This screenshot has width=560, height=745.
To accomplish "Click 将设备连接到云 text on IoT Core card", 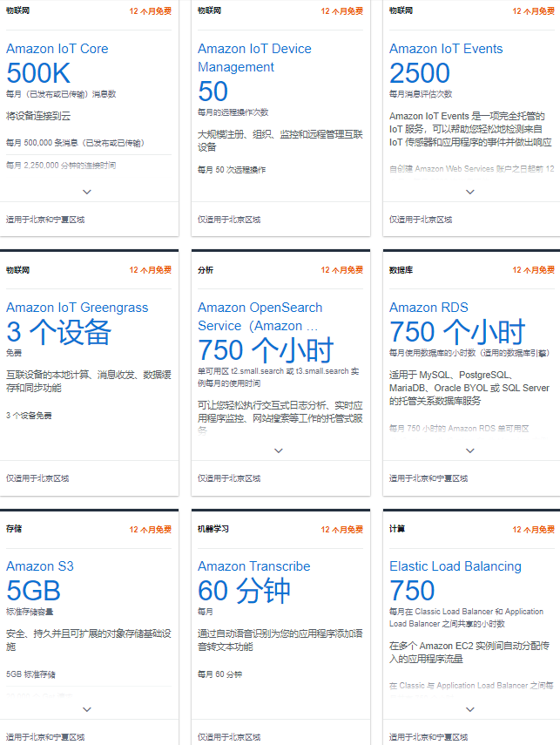I will (38, 116).
